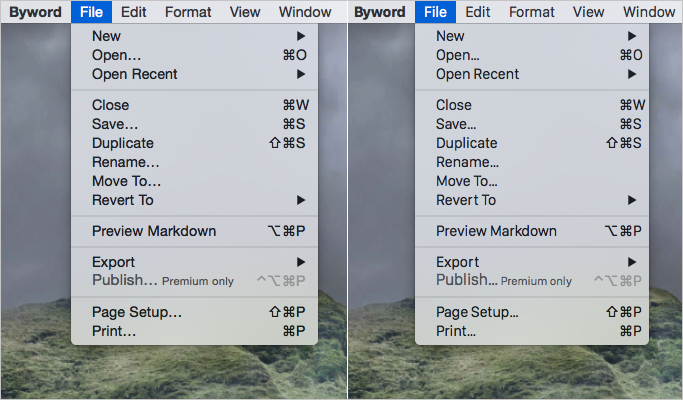The width and height of the screenshot is (683, 400).
Task: Select Preview Markdown in the left File menu
Action: tap(194, 231)
